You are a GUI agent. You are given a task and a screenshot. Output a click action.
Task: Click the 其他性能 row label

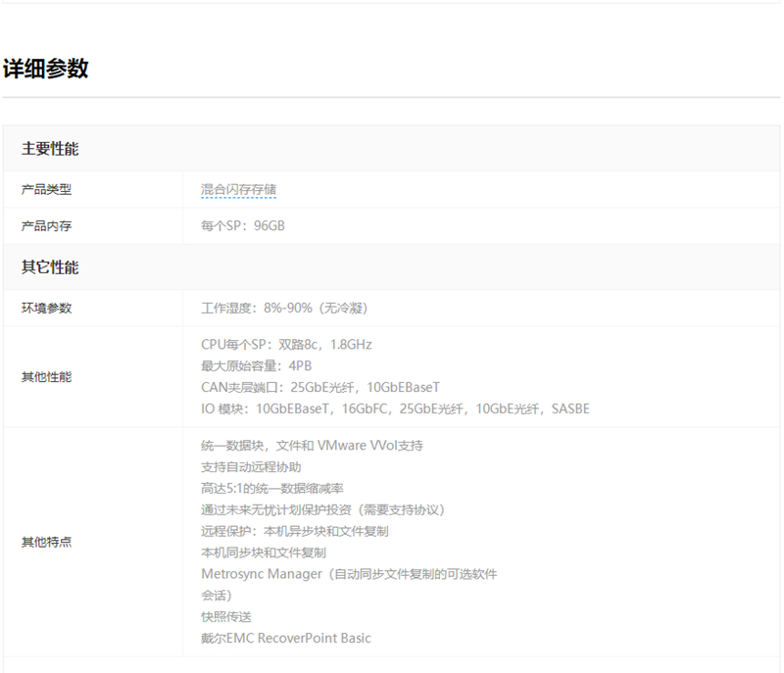click(x=47, y=376)
